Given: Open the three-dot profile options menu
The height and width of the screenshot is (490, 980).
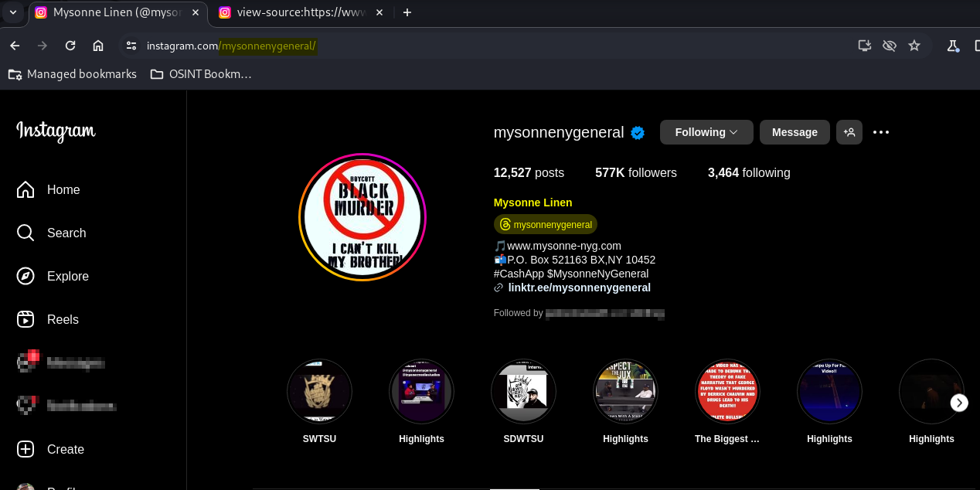Looking at the screenshot, I should 881,132.
